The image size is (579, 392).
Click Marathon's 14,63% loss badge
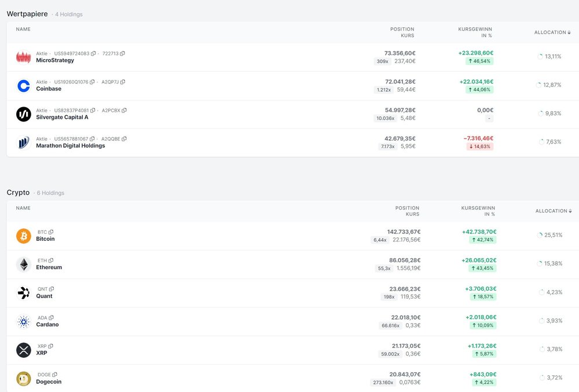click(x=479, y=147)
